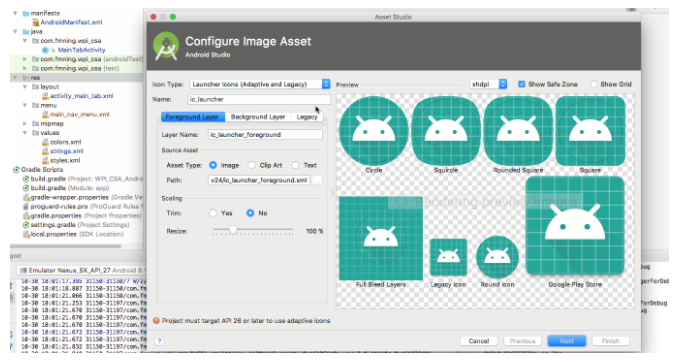
Task: Click the Full Bleed Layers preview
Action: pyautogui.click(x=381, y=238)
